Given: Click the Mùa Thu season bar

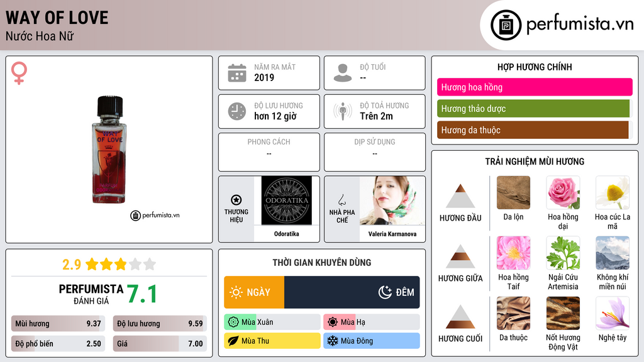Looking at the screenshot, I should (x=272, y=341).
